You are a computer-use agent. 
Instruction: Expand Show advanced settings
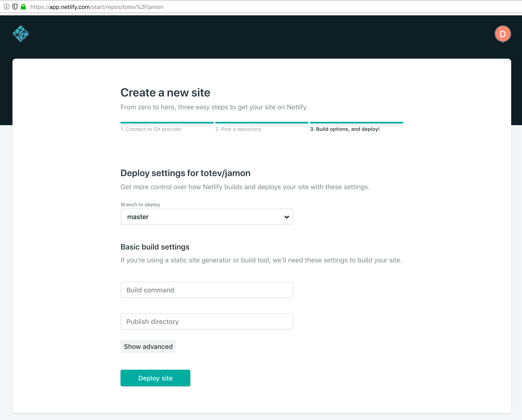[x=148, y=347]
